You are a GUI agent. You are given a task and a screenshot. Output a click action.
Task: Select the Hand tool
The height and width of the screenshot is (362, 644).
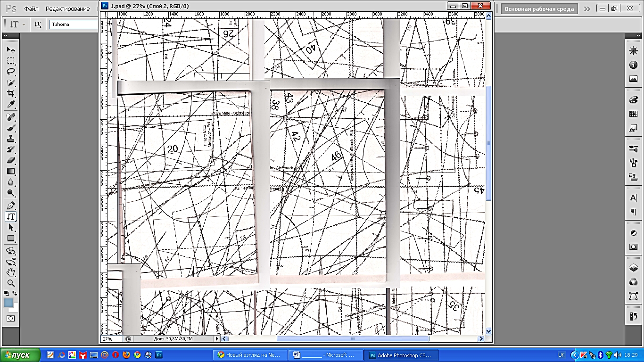(10, 272)
